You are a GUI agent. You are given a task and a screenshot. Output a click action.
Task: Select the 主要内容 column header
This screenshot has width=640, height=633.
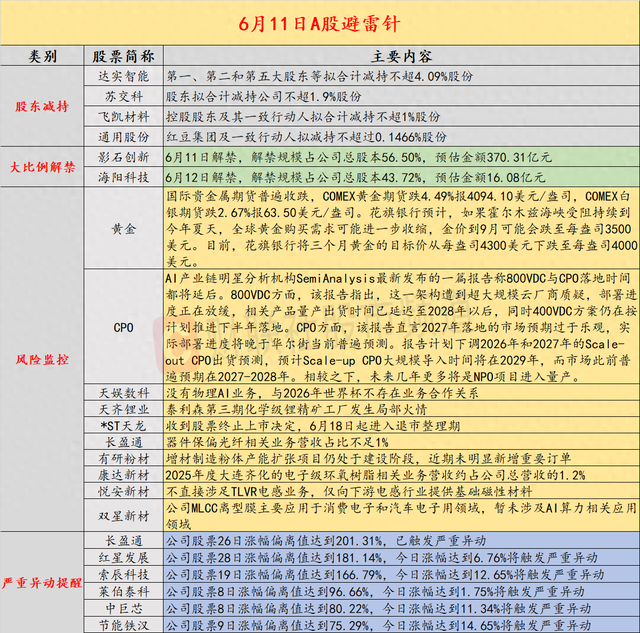coord(401,56)
